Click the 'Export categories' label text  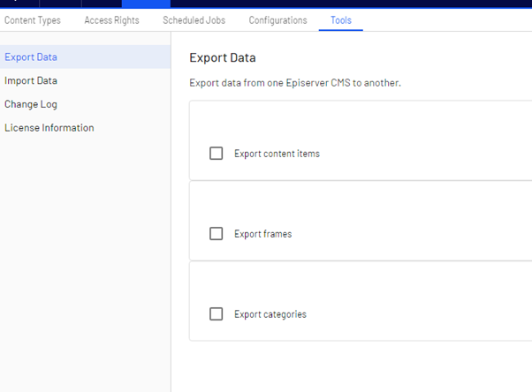270,314
